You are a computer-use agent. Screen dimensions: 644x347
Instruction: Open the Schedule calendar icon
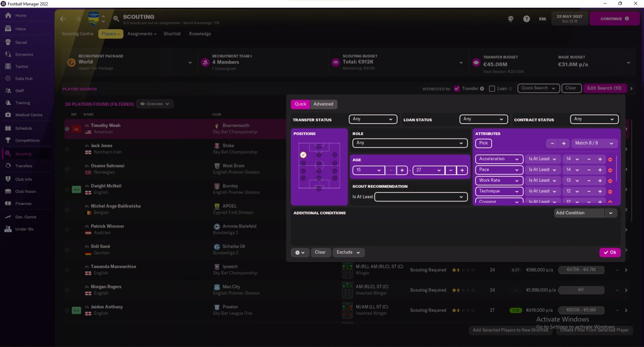(x=8, y=128)
